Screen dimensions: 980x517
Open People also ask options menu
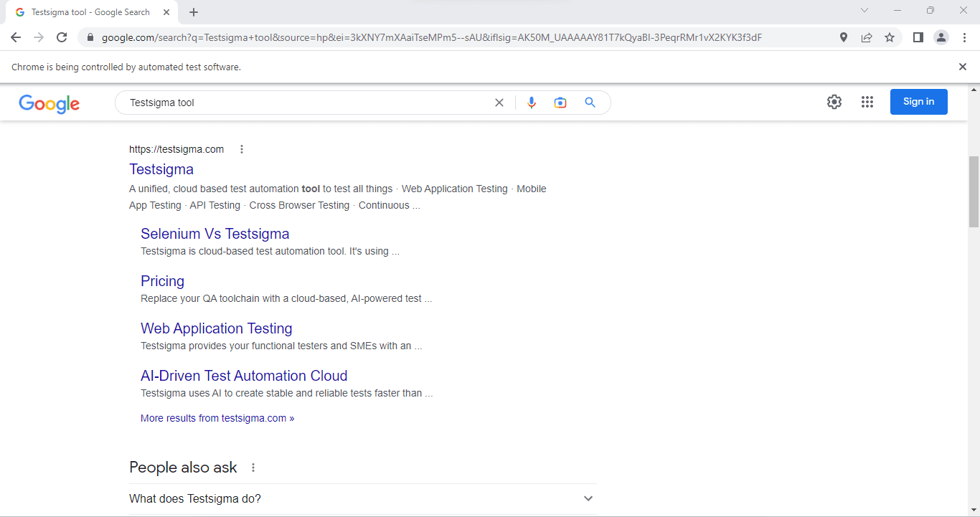[x=253, y=468]
